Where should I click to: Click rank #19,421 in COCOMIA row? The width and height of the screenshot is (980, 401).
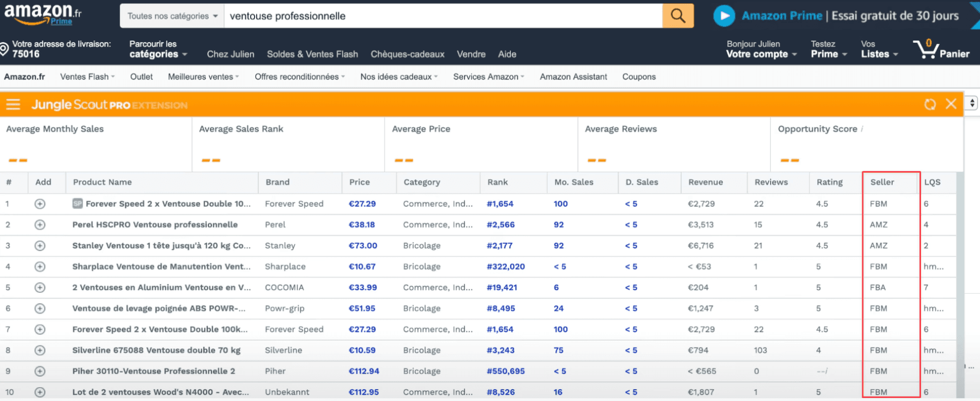(x=502, y=288)
